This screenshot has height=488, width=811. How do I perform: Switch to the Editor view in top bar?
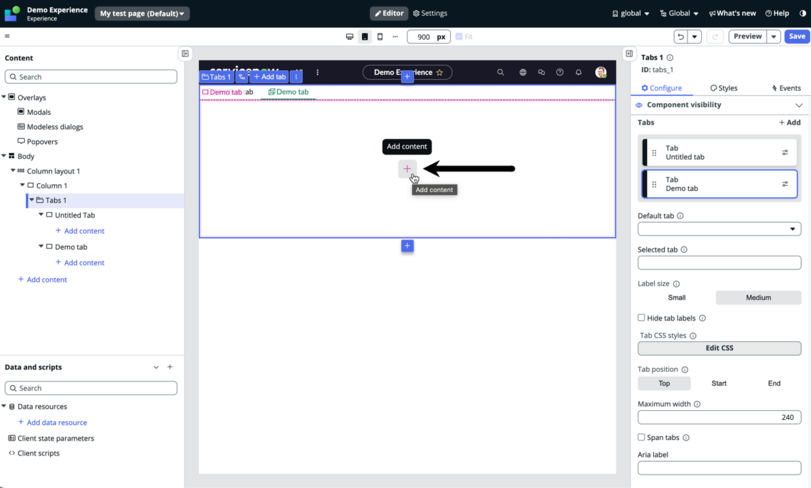(389, 13)
